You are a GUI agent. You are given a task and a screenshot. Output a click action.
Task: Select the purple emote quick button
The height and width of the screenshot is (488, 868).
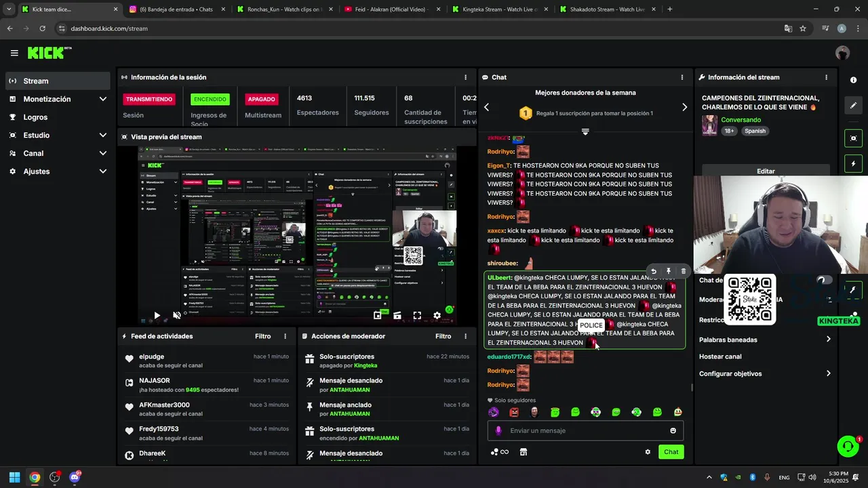click(494, 412)
